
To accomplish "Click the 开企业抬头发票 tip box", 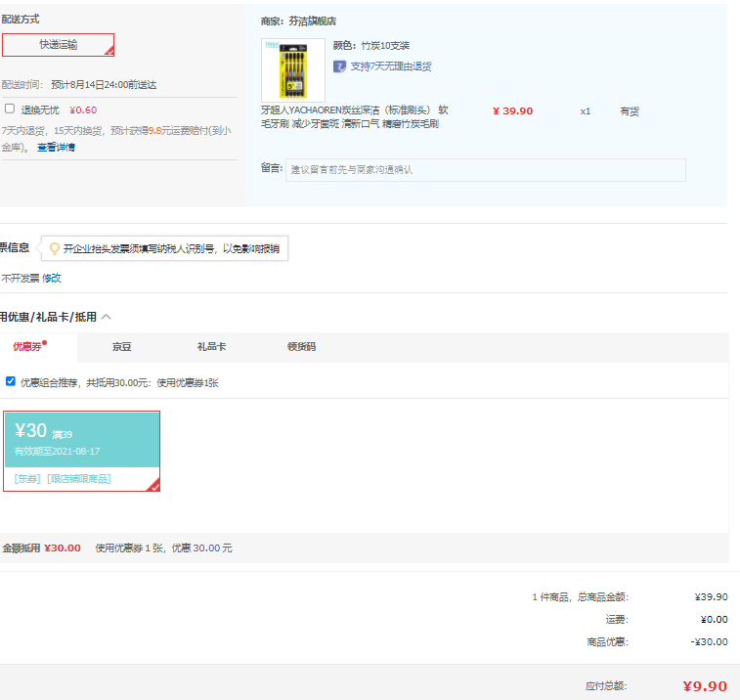I will point(164,248).
